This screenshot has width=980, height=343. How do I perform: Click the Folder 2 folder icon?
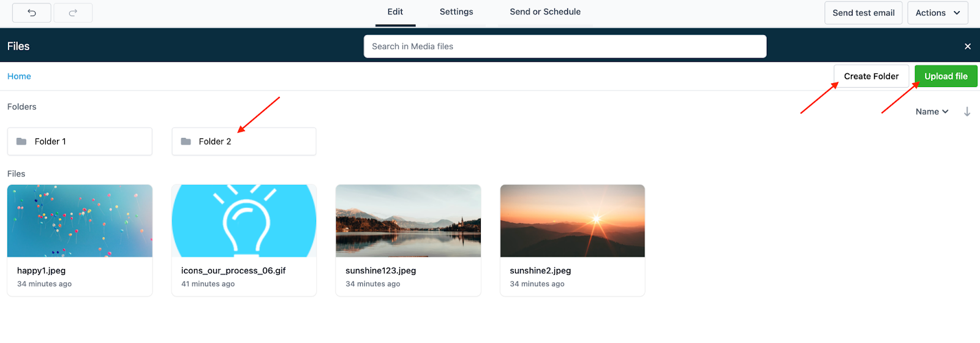pos(186,141)
